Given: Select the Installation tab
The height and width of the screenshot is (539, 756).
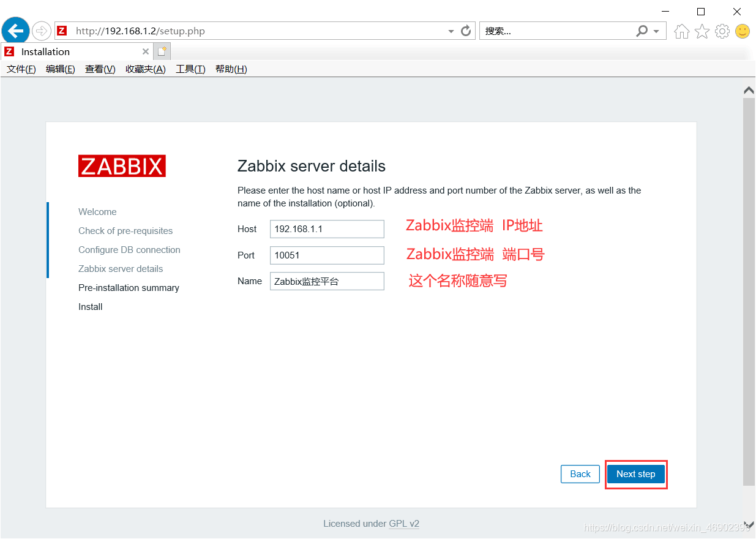Looking at the screenshot, I should (x=77, y=51).
